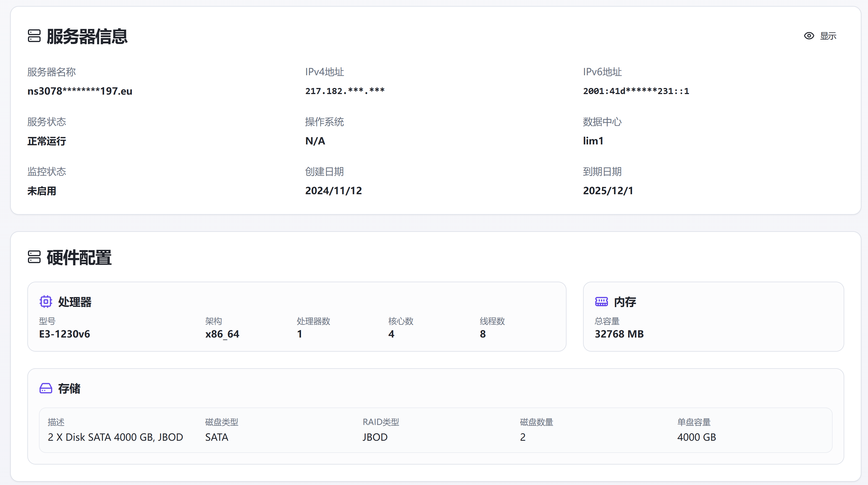The height and width of the screenshot is (485, 868).
Task: Click the 未启用 monitoring status value
Action: coord(41,191)
